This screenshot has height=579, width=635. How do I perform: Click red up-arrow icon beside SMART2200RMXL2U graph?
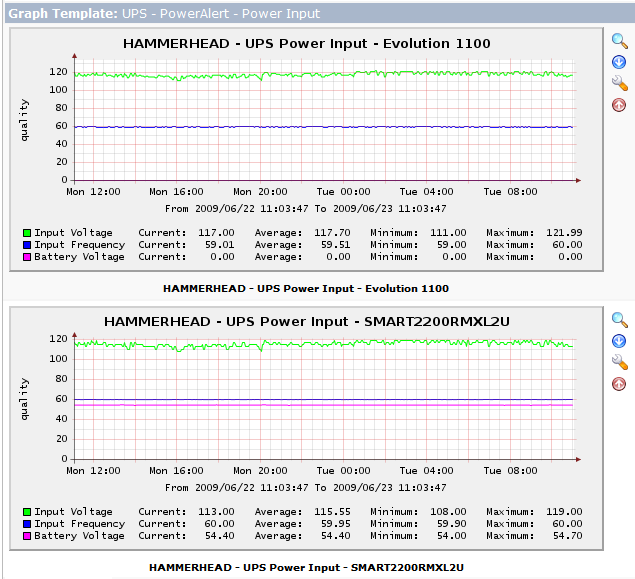tap(620, 384)
